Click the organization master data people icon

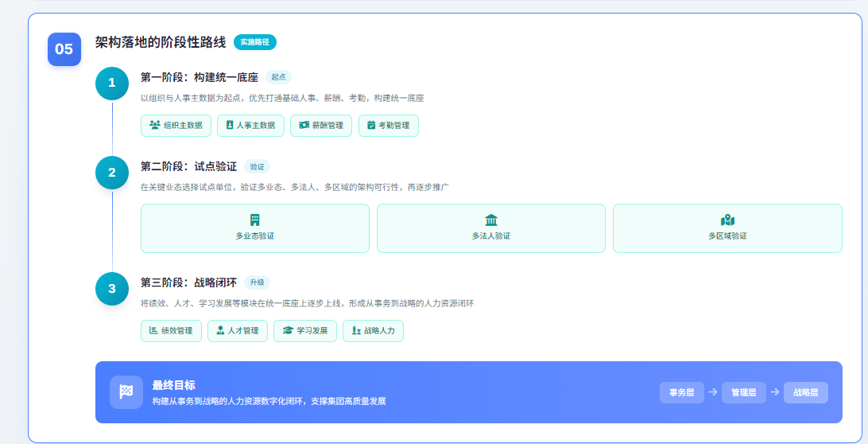(x=155, y=125)
